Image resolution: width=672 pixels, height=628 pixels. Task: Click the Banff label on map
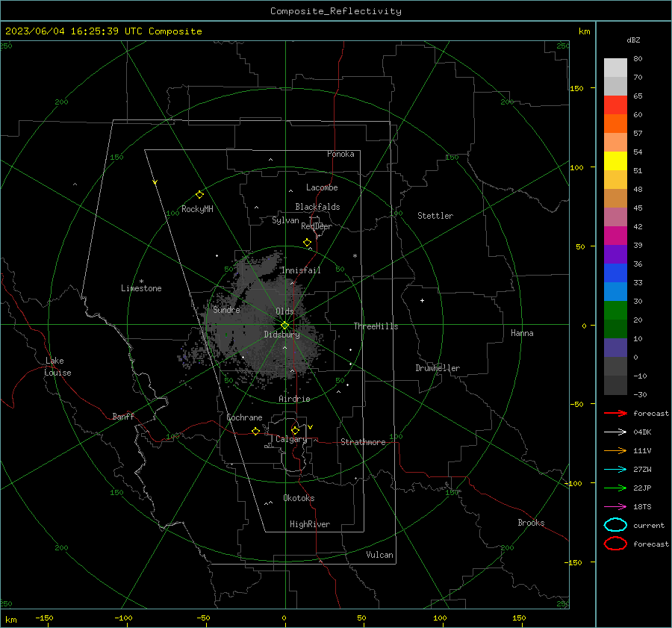(x=123, y=416)
